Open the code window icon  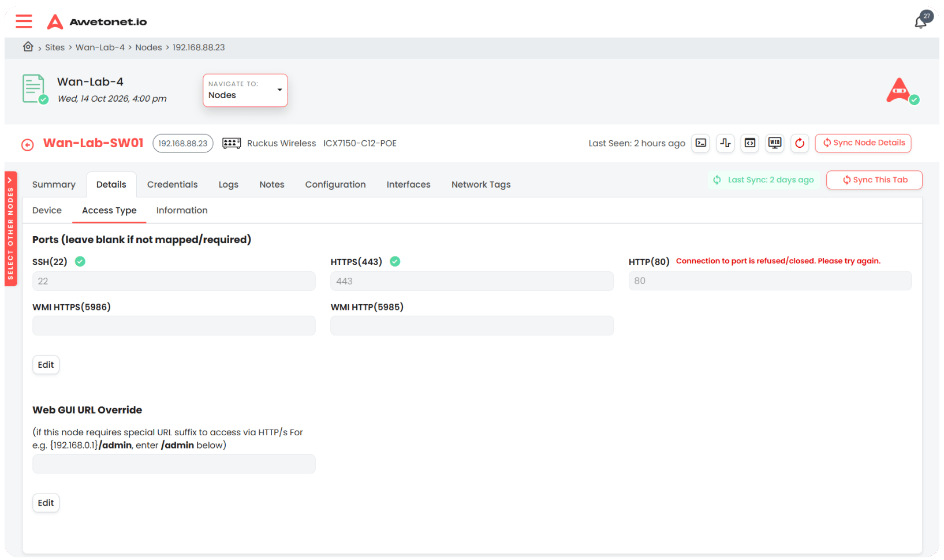click(750, 143)
